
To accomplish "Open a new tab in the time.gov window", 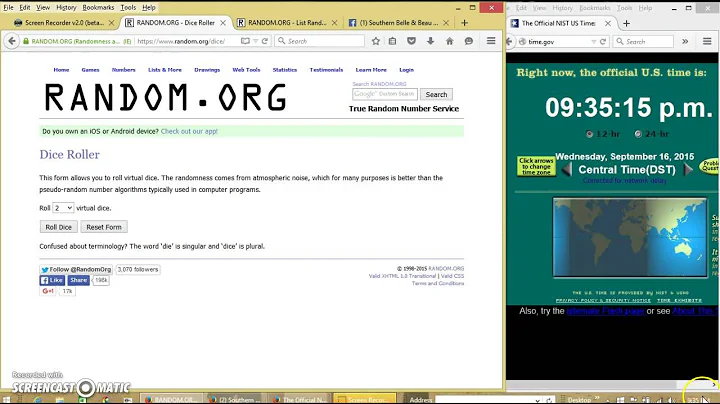I will point(626,23).
